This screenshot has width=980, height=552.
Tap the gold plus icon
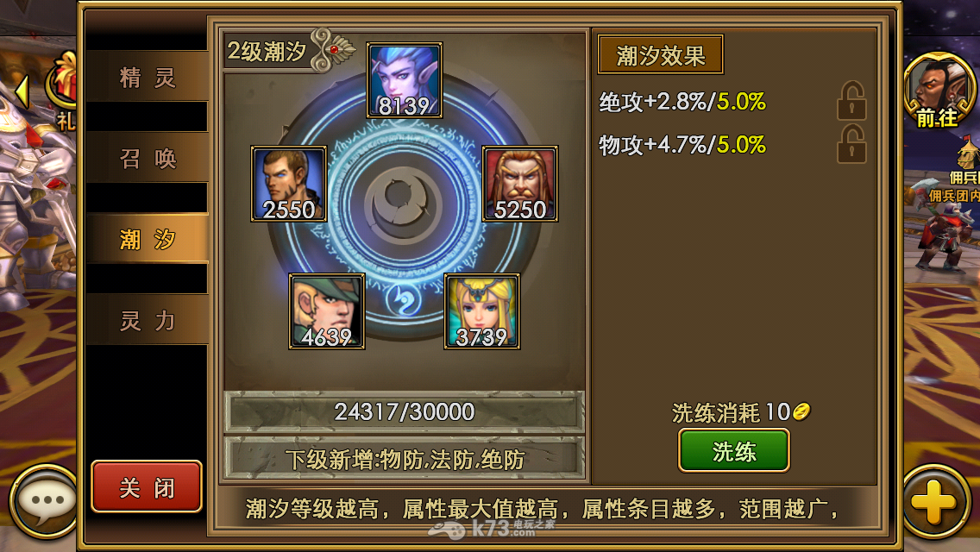click(933, 501)
